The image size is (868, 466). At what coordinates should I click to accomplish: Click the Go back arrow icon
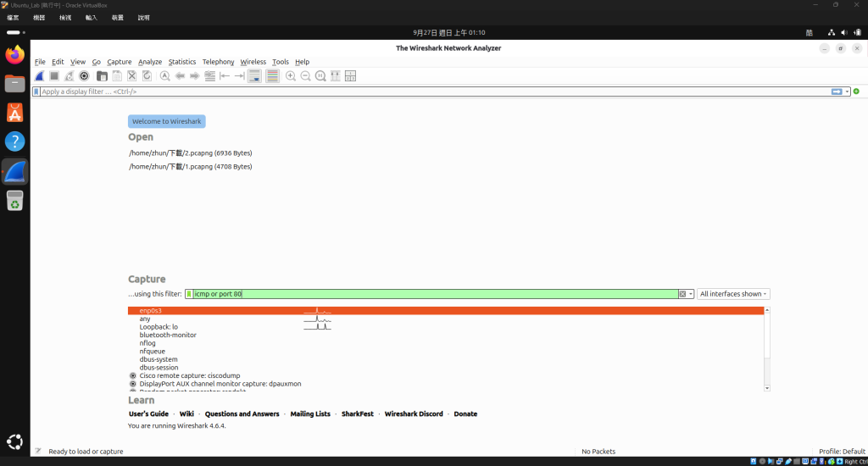tap(180, 76)
